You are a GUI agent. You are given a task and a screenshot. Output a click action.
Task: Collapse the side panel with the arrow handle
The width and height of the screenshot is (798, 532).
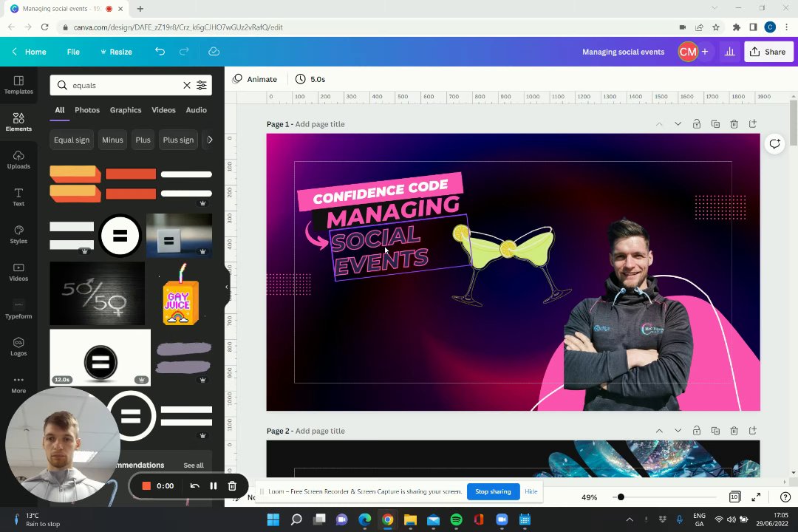[x=227, y=287]
